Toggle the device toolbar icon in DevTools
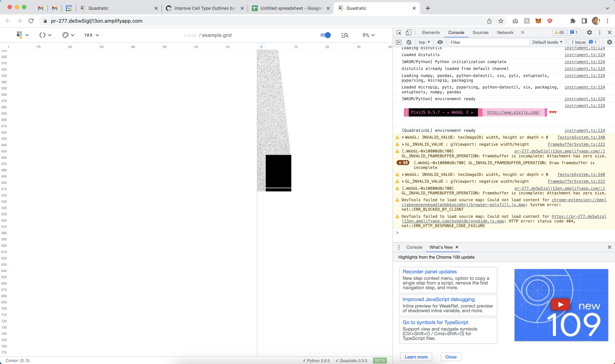 (408, 32)
